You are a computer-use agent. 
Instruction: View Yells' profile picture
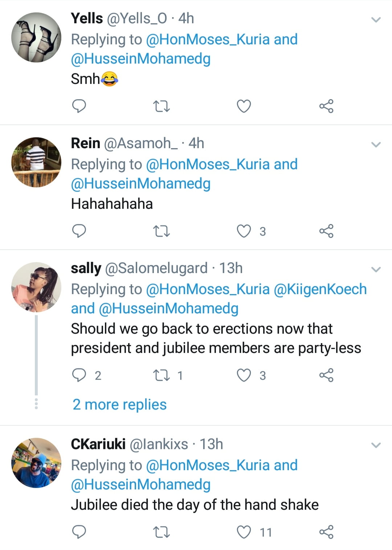(x=36, y=37)
